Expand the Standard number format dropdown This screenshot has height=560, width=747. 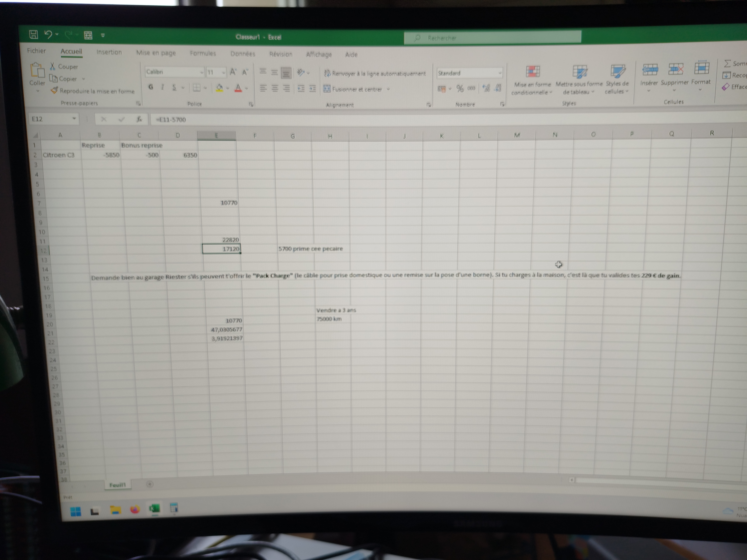tap(500, 73)
